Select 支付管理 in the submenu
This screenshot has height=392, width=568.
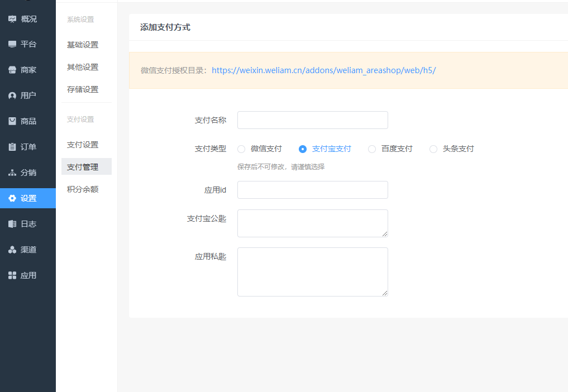86,166
